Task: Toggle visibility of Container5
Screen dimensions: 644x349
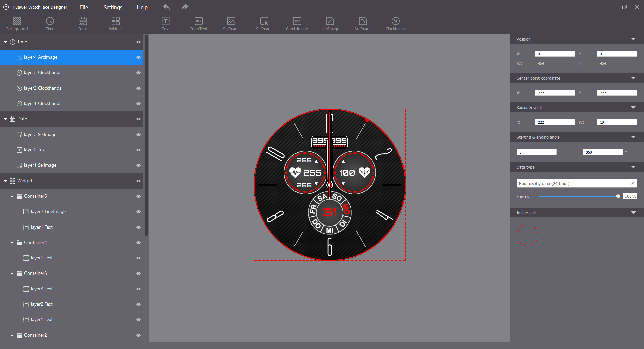Action: pyautogui.click(x=138, y=196)
